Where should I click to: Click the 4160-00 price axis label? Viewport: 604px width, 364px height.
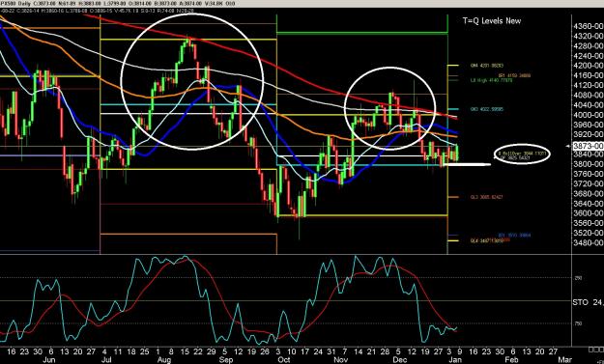pyautogui.click(x=588, y=75)
